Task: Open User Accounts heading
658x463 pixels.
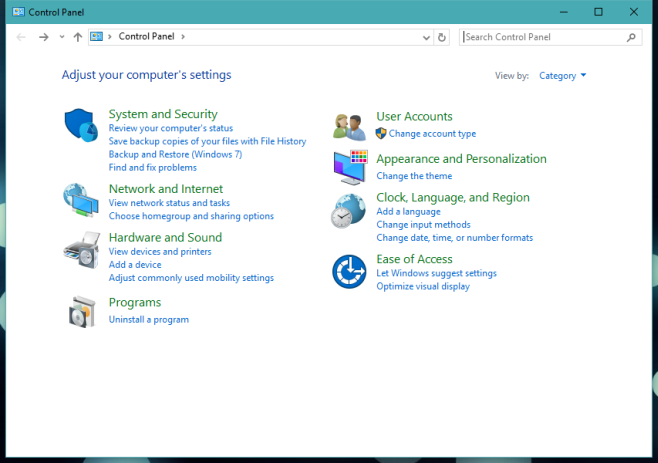Action: 414,116
